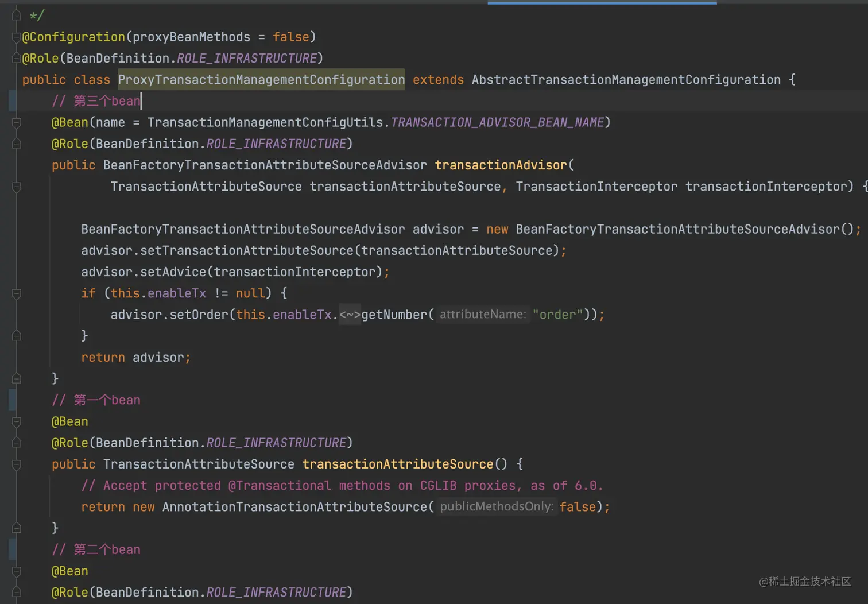Toggle fold marker at return advisor method's closing brace

coord(16,378)
